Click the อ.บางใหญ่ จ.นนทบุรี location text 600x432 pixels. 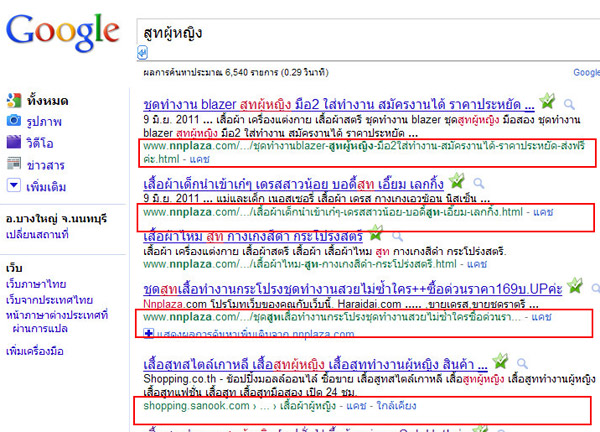(x=56, y=218)
